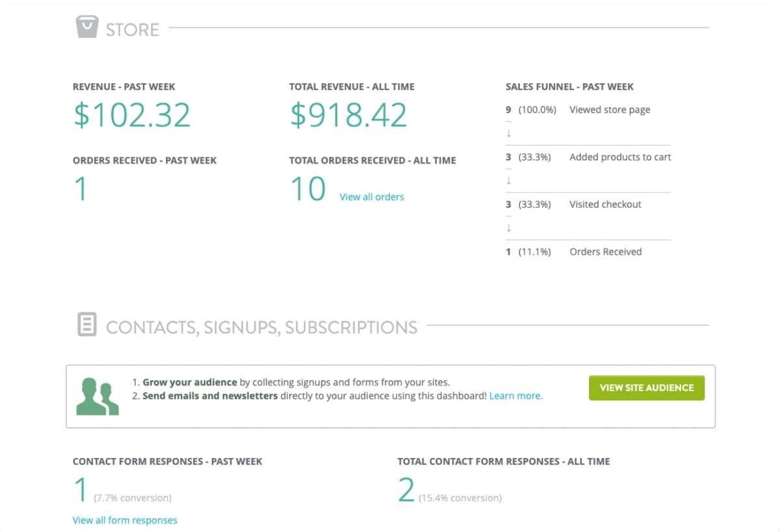Click the total contact form responses number

(x=406, y=490)
